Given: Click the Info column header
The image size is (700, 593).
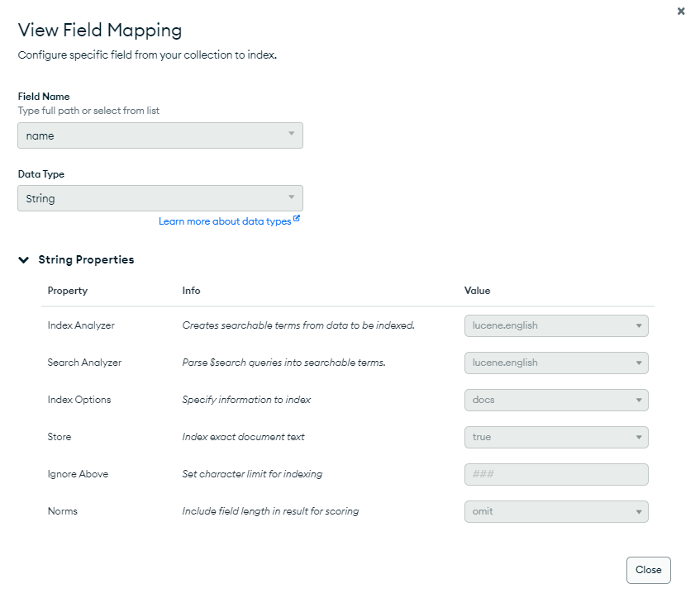Looking at the screenshot, I should (x=191, y=291).
